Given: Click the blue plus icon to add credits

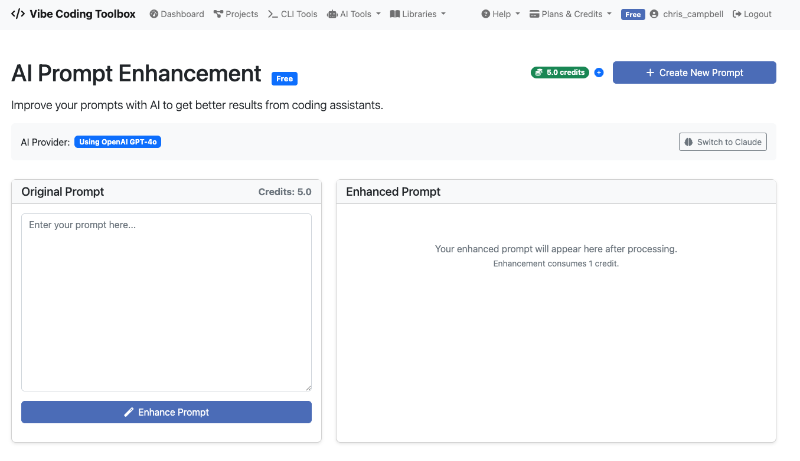Looking at the screenshot, I should pyautogui.click(x=599, y=73).
